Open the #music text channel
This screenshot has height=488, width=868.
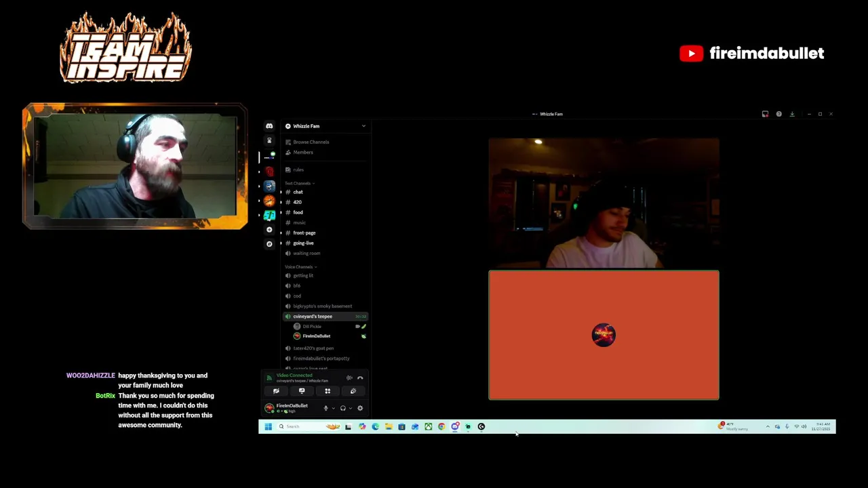click(x=325, y=222)
